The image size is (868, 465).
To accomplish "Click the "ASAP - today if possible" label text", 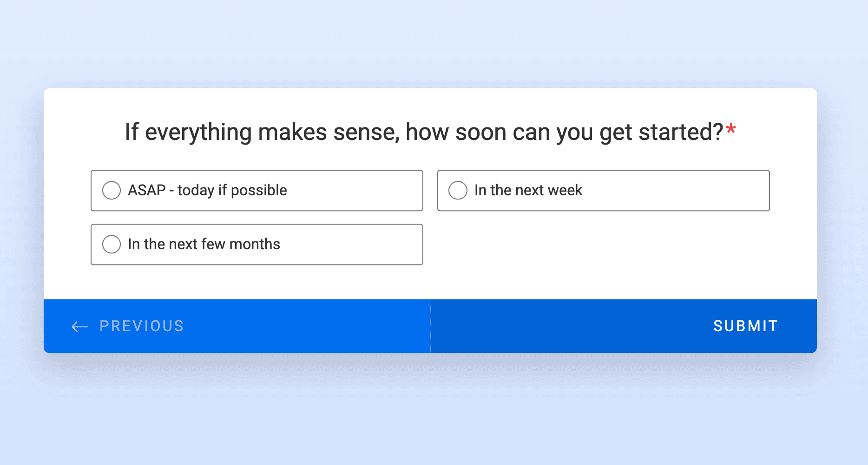I will click(207, 190).
